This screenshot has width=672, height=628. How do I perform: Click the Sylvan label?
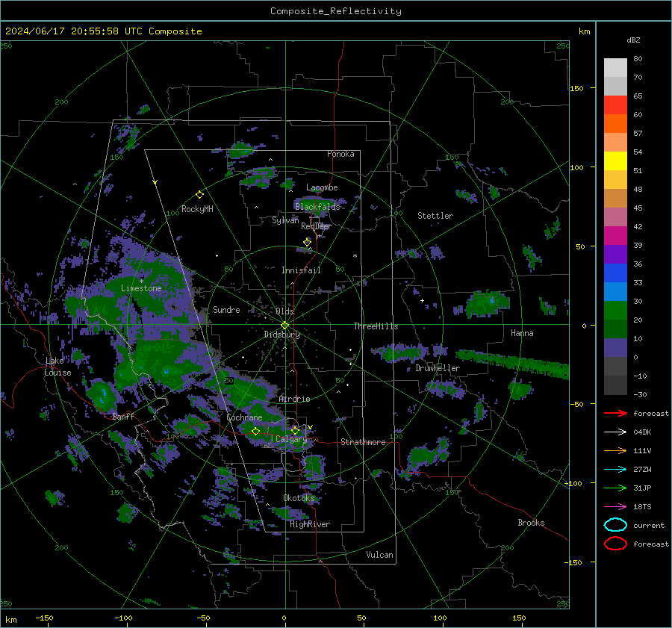[x=285, y=220]
